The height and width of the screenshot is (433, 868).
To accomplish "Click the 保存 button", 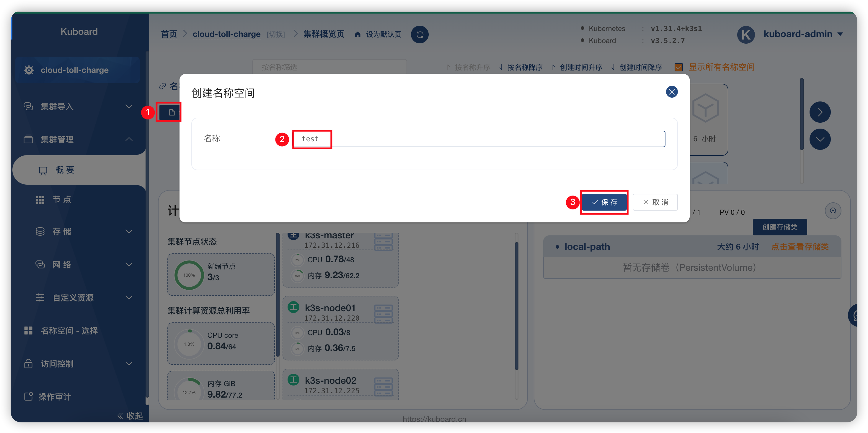I will coord(604,202).
